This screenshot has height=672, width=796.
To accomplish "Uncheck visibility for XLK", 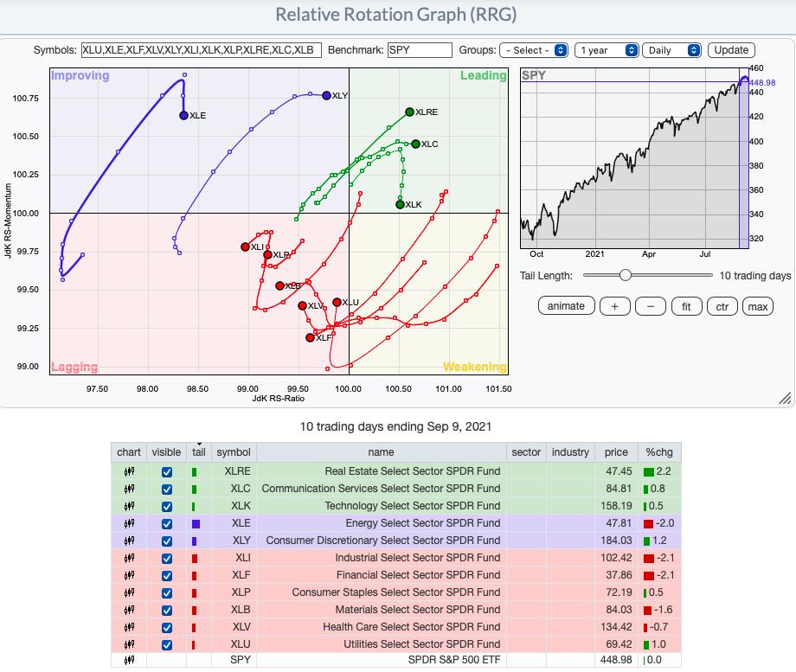I will (x=166, y=507).
